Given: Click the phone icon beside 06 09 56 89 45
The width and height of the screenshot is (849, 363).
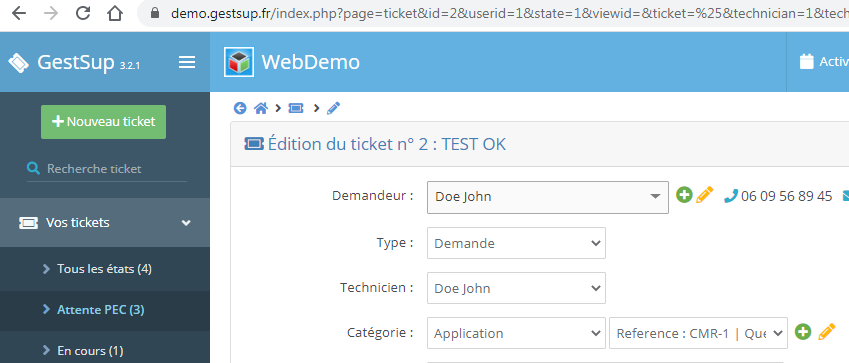Looking at the screenshot, I should point(731,196).
